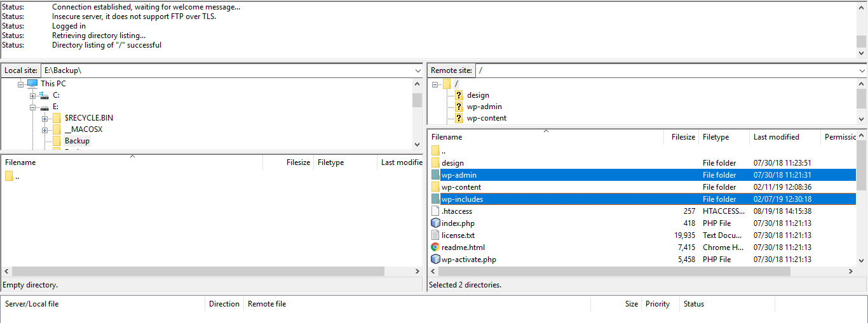Click the license.txt document icon

[435, 235]
